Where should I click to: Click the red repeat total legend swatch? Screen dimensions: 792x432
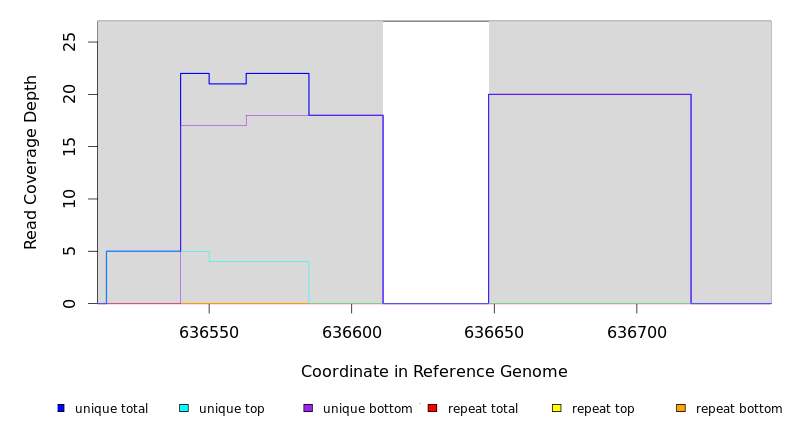pyautogui.click(x=432, y=408)
